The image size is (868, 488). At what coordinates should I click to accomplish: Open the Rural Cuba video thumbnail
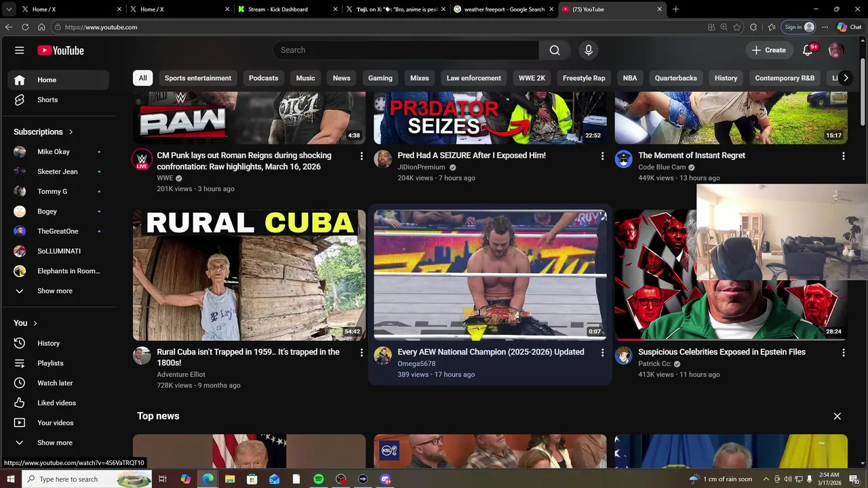point(249,274)
